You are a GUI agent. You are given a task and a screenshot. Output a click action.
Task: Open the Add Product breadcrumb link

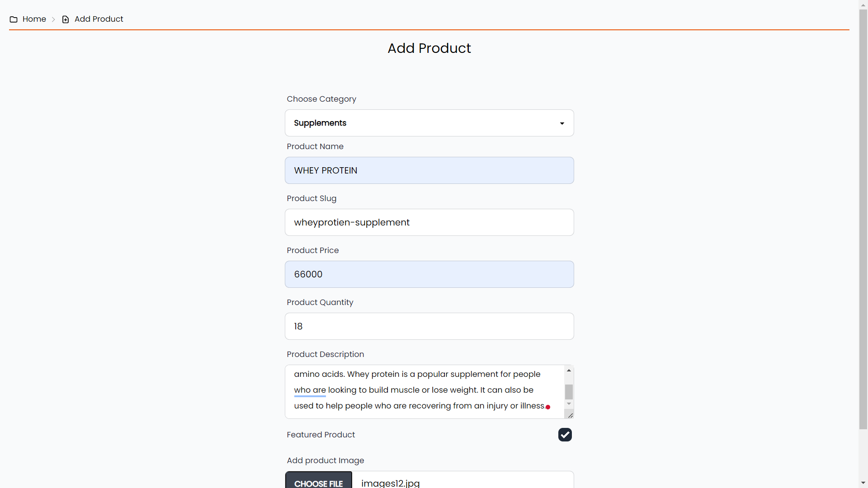coord(99,19)
